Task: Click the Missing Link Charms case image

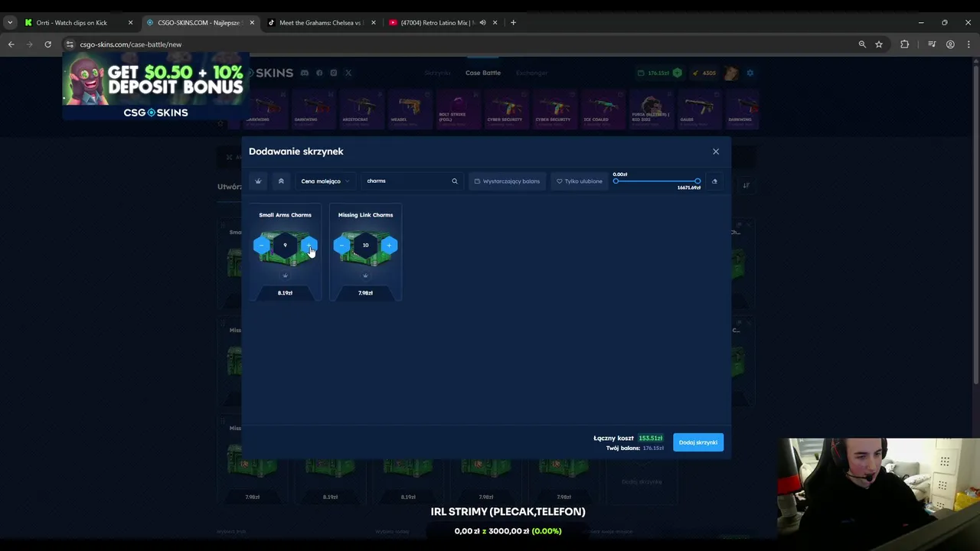Action: [365, 248]
